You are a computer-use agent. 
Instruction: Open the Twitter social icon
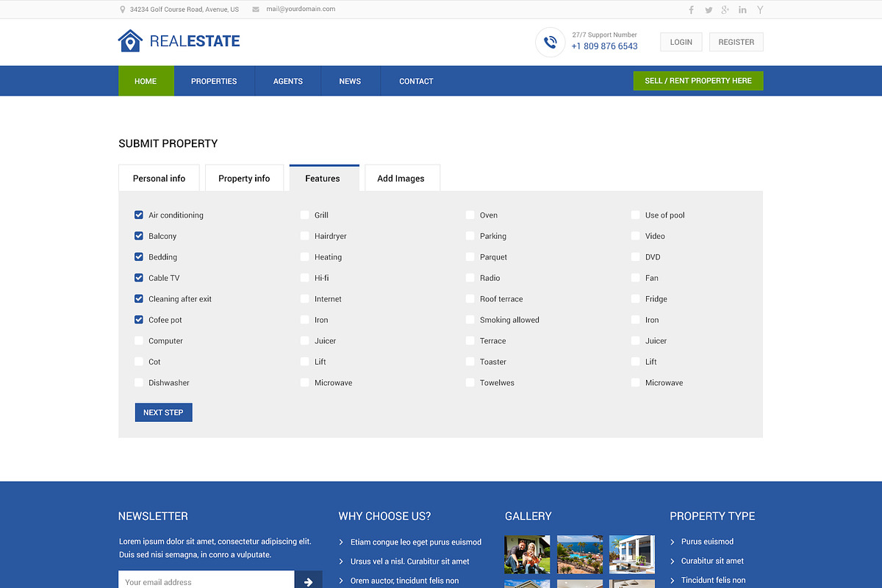709,10
